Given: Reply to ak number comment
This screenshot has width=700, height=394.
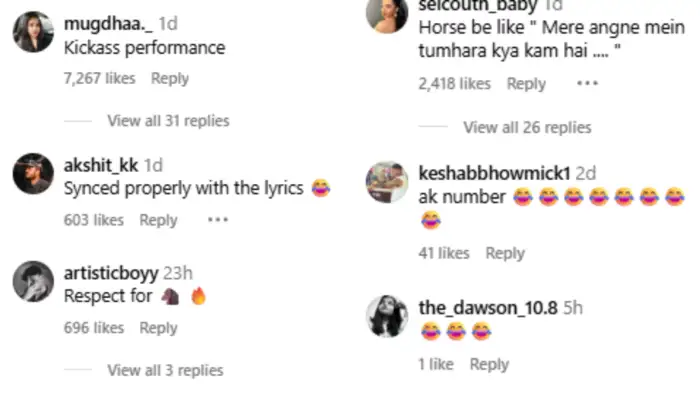Looking at the screenshot, I should point(505,253).
